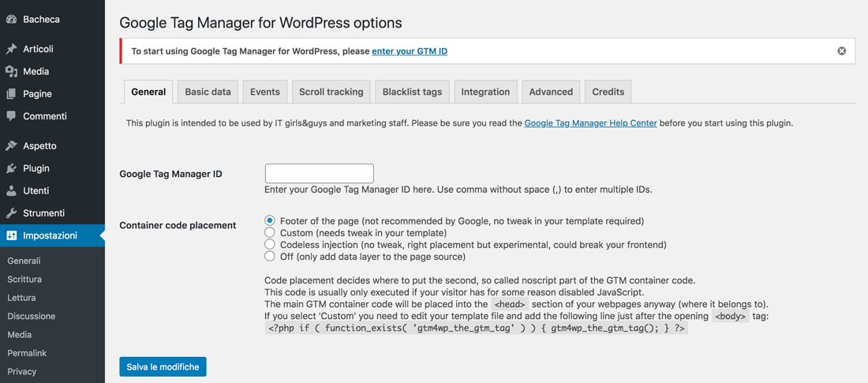Open Impostazioni menu item

tap(52, 235)
